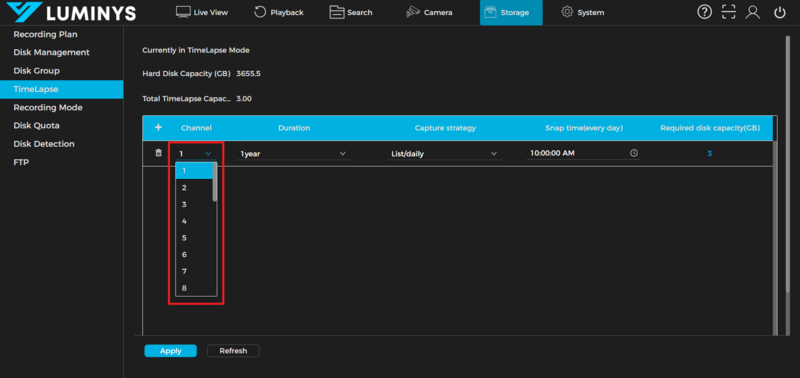Open the user account icon
The width and height of the screenshot is (800, 378).
click(753, 12)
